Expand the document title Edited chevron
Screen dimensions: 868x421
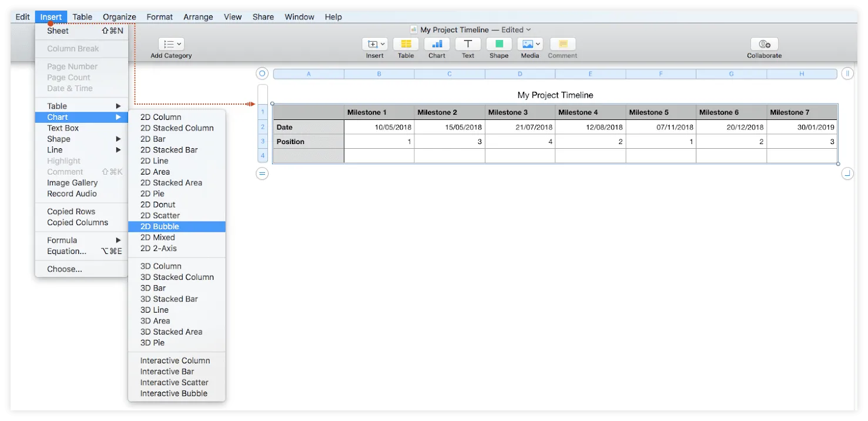click(x=528, y=29)
